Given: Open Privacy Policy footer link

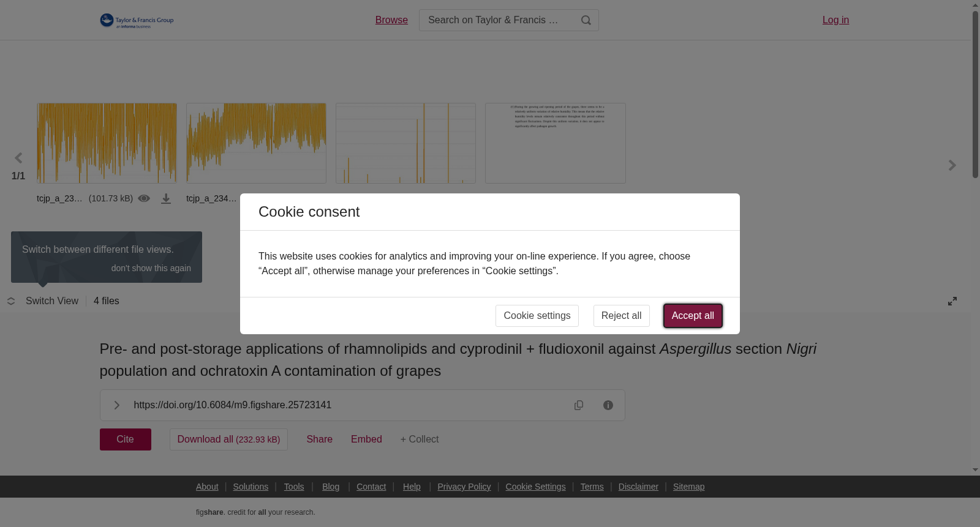Looking at the screenshot, I should (464, 487).
